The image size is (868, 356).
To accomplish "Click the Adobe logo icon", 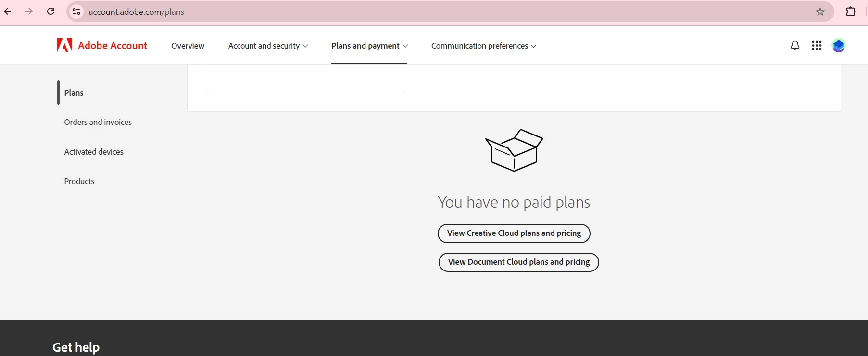I will point(64,45).
